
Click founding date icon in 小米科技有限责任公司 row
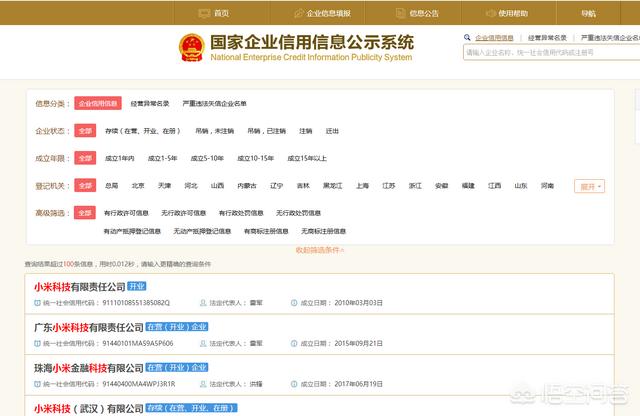click(294, 303)
